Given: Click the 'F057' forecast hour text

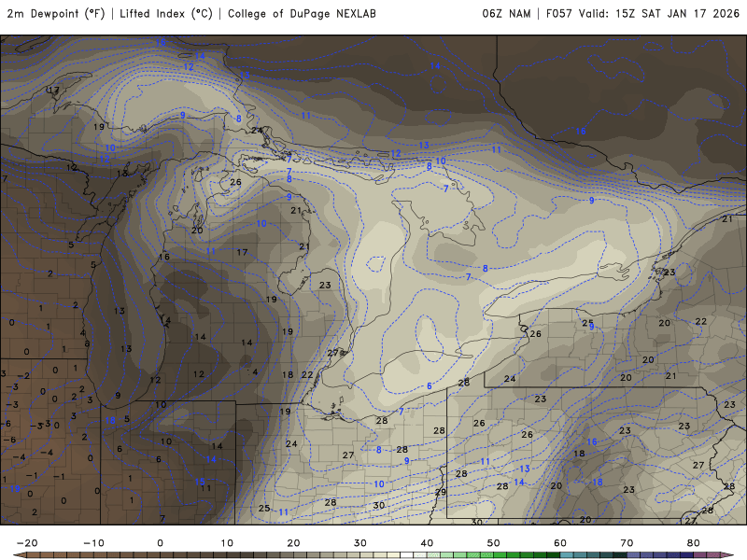Looking at the screenshot, I should (x=558, y=14).
